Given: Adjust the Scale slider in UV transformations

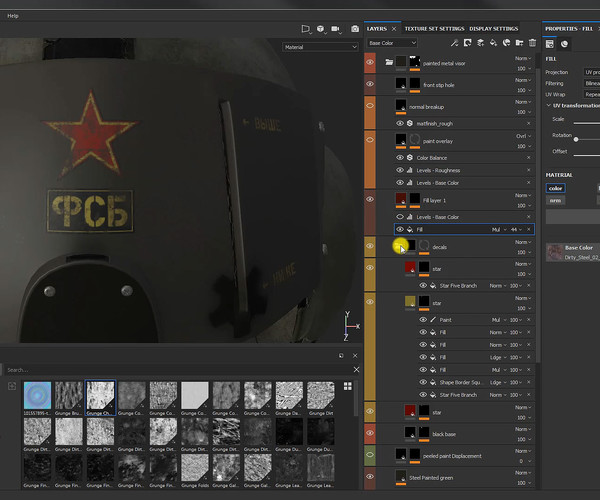Looking at the screenshot, I should 586,123.
